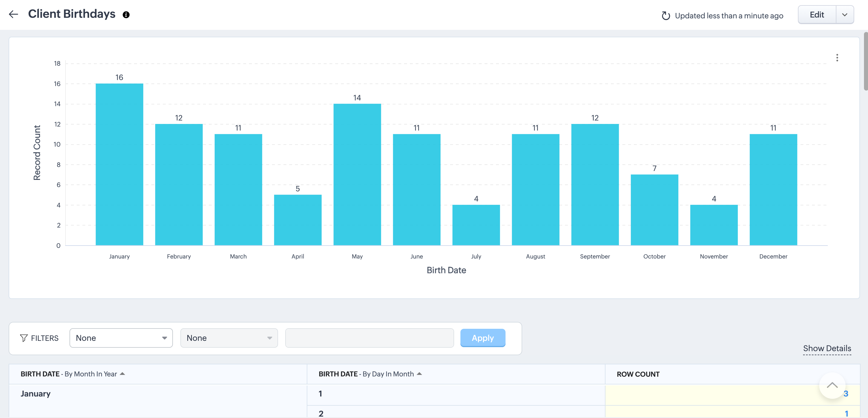The width and height of the screenshot is (868, 418).
Task: Click the vertical page scrollbar
Action: [865, 61]
